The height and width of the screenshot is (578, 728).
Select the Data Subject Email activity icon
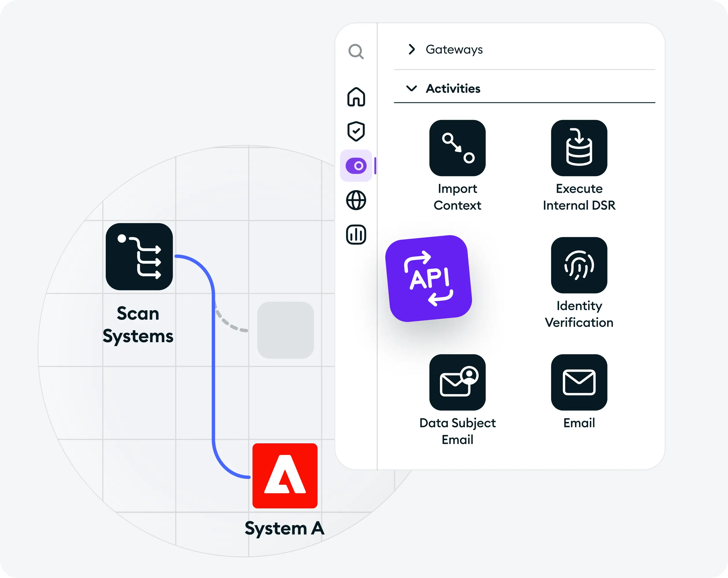tap(457, 382)
